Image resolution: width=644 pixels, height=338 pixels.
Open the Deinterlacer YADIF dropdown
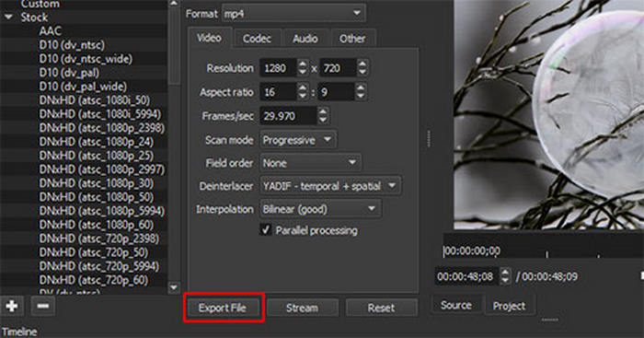coord(330,186)
